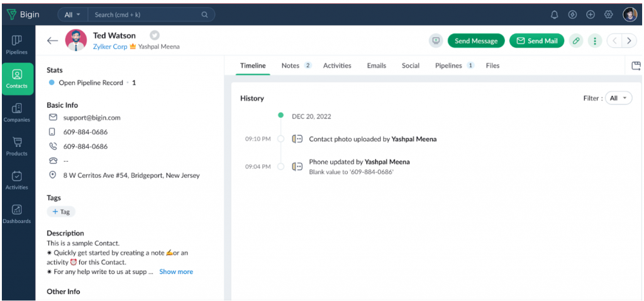Switch to the Activities tab

click(x=337, y=65)
